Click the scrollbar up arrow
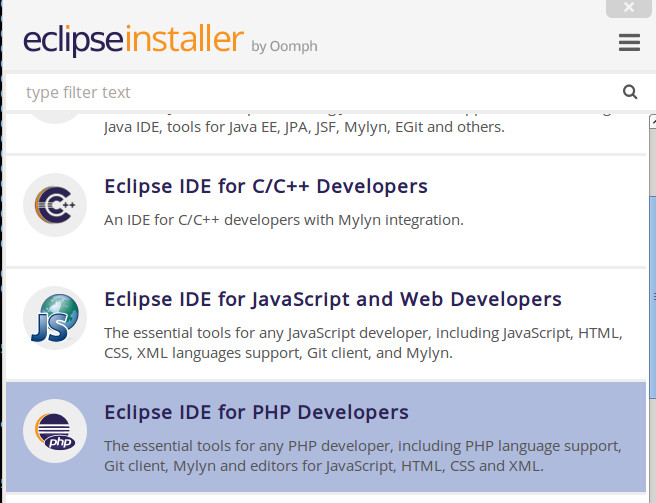The image size is (656, 503). click(653, 121)
